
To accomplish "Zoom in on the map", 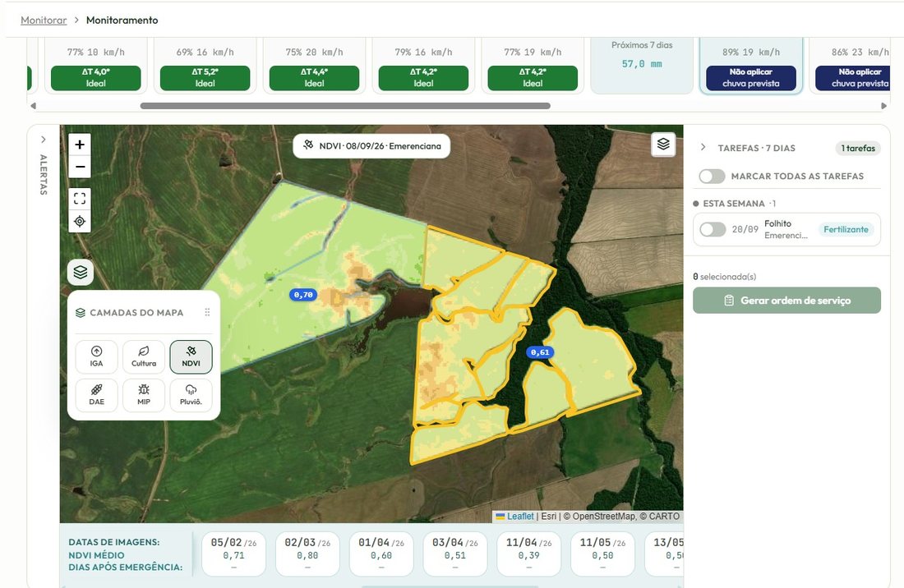I will click(80, 145).
